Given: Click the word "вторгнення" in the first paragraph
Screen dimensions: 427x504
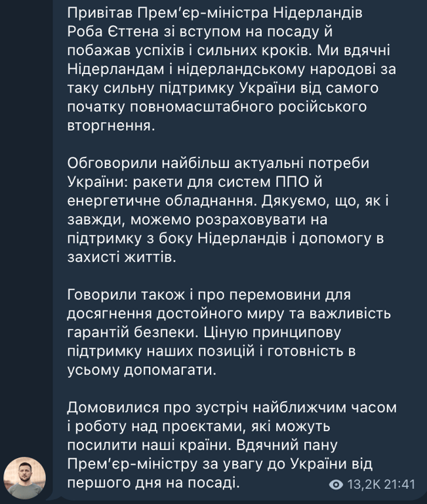Looking at the screenshot, I should tap(112, 125).
